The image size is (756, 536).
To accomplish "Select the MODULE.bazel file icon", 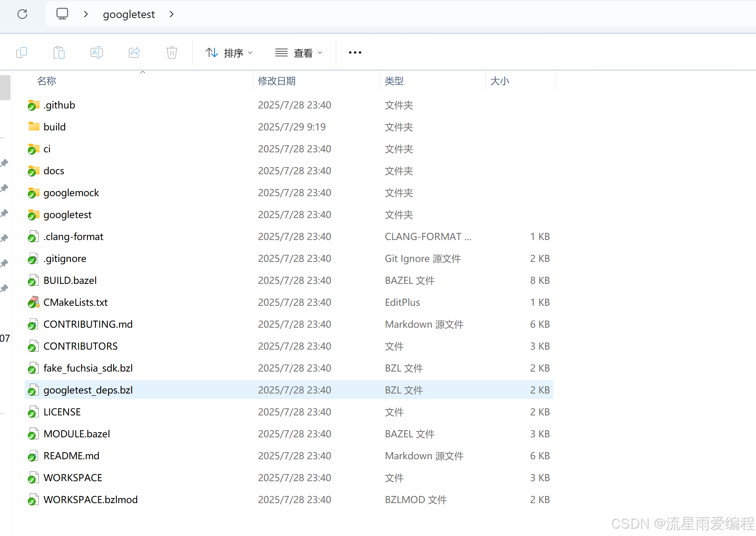I will coord(34,434).
